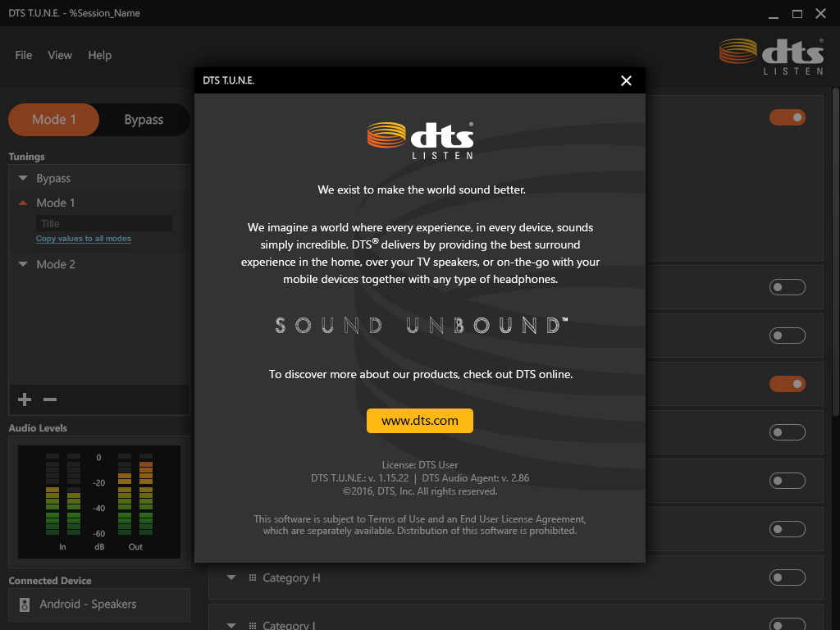
Task: Enable the third toggle in the right column
Action: (787, 336)
